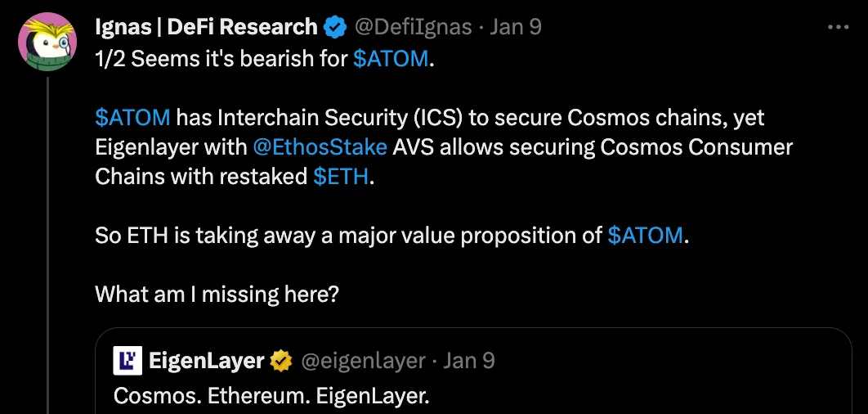Open the @EthosStake mention
This screenshot has width=868, height=414.
[320, 147]
